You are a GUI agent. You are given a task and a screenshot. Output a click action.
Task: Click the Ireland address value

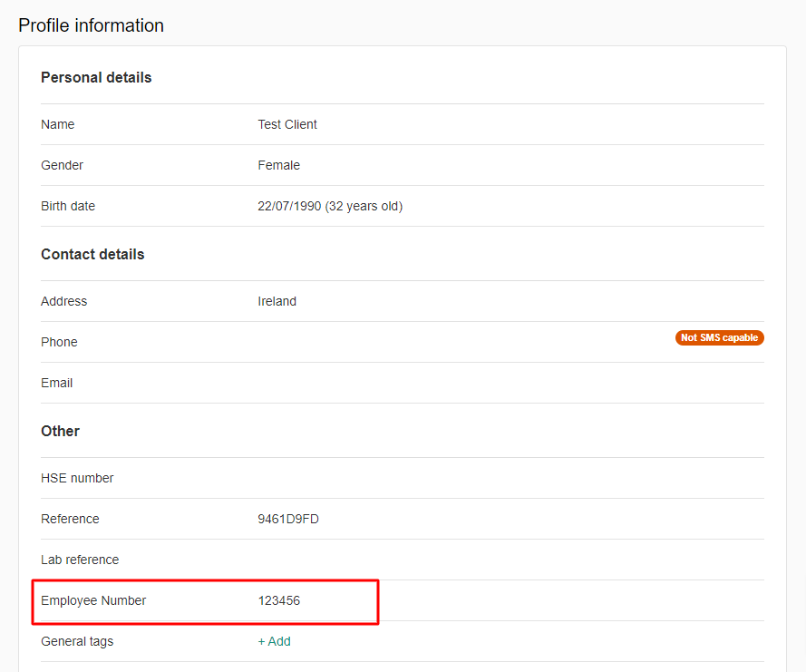[x=277, y=301]
